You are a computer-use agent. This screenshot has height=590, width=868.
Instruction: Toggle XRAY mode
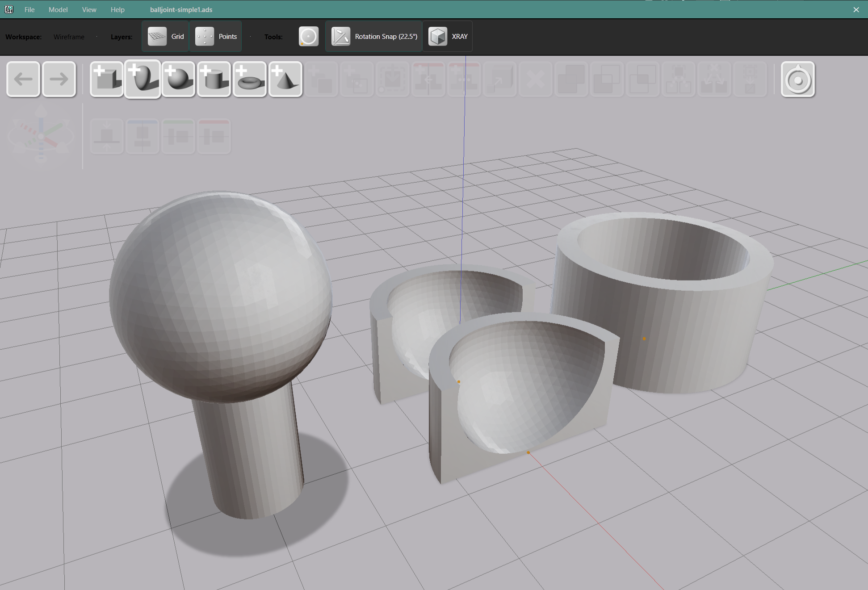[x=448, y=37]
